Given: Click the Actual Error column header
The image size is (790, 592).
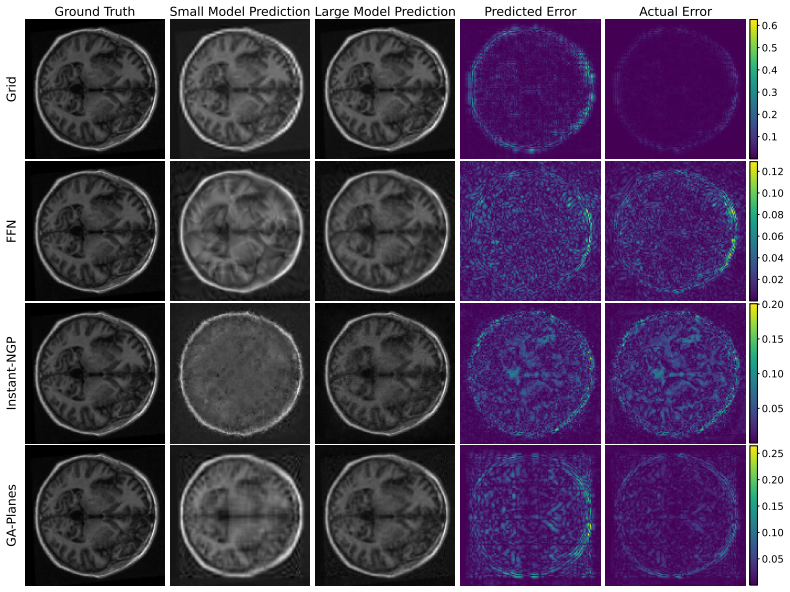Looking at the screenshot, I should pos(675,11).
